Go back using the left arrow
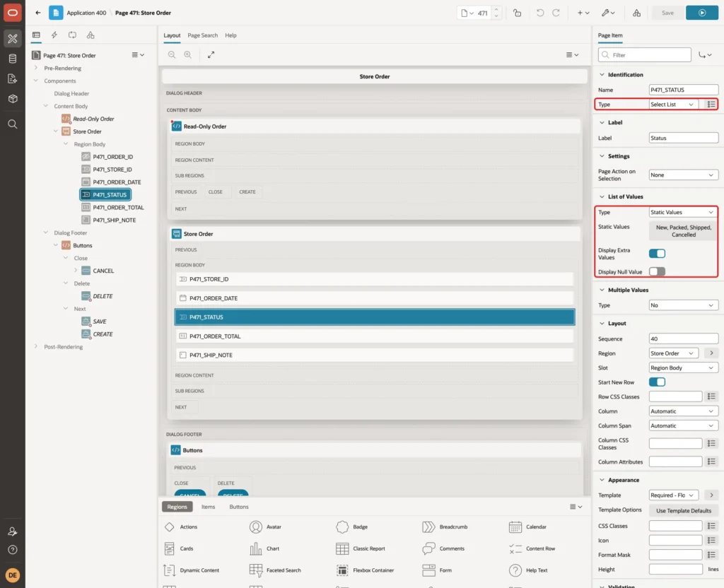This screenshot has width=724, height=588. [x=38, y=13]
